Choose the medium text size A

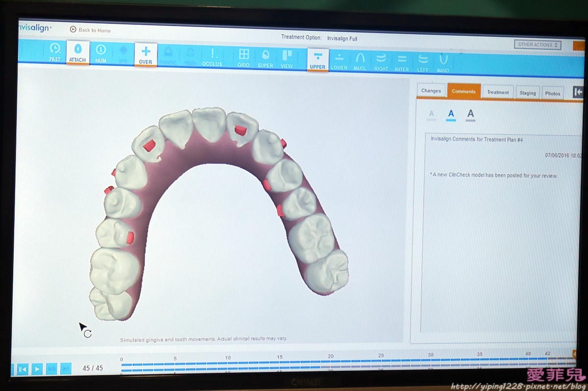[451, 115]
